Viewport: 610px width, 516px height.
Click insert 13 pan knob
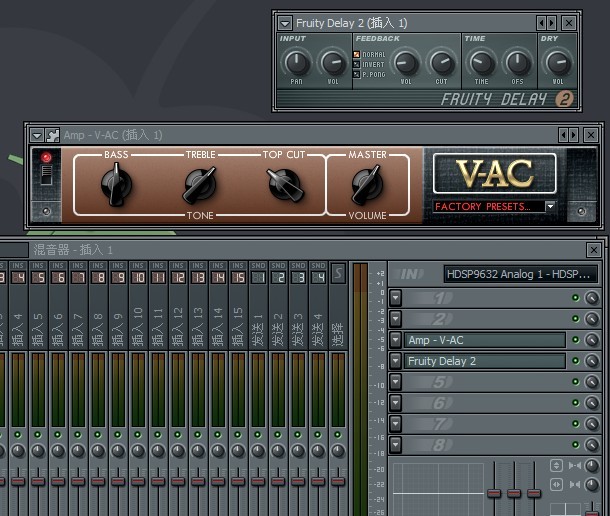coord(198,451)
